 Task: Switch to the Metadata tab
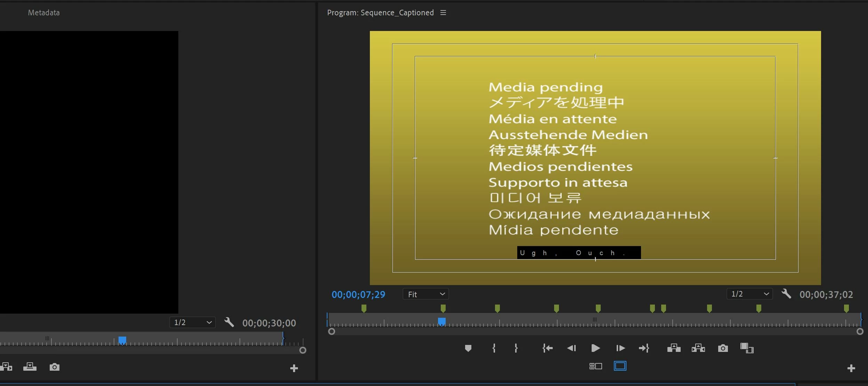(44, 13)
